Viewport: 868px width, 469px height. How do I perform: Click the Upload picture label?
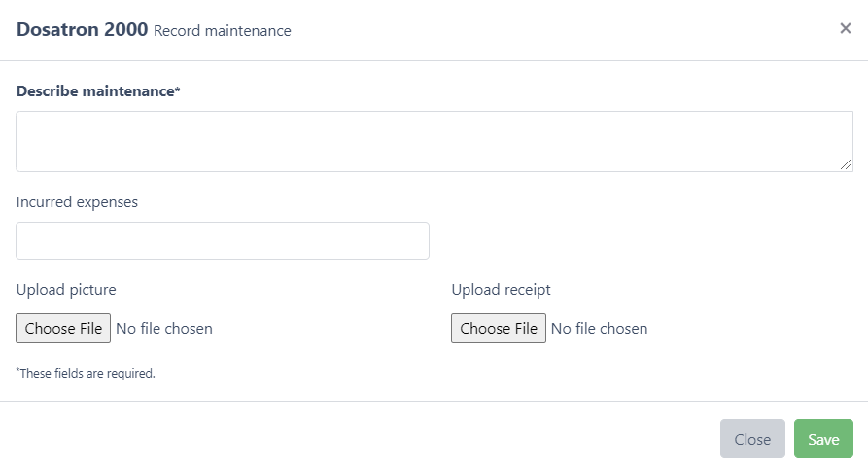click(66, 289)
